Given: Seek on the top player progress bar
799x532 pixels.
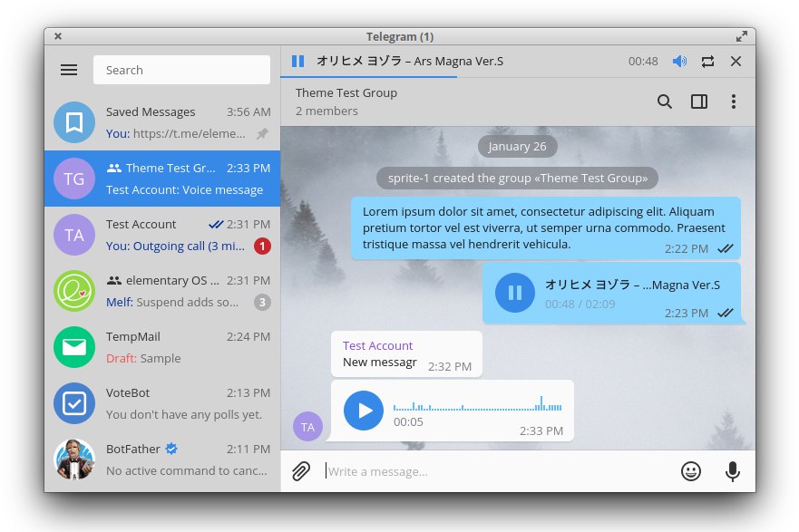Looking at the screenshot, I should tap(518, 77).
